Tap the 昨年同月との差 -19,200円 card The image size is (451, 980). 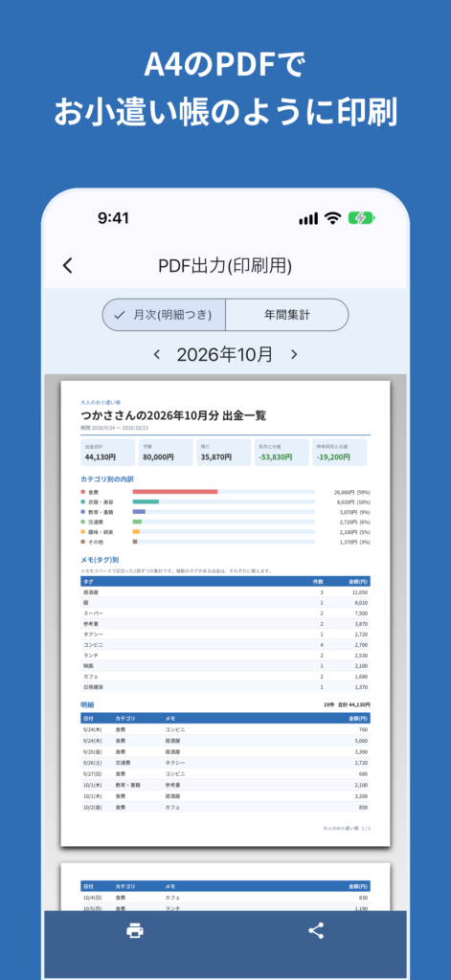[340, 453]
